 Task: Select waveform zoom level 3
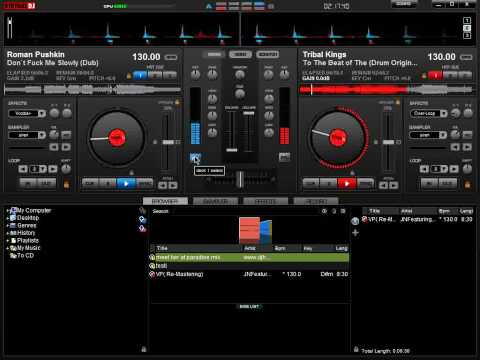pos(467,35)
